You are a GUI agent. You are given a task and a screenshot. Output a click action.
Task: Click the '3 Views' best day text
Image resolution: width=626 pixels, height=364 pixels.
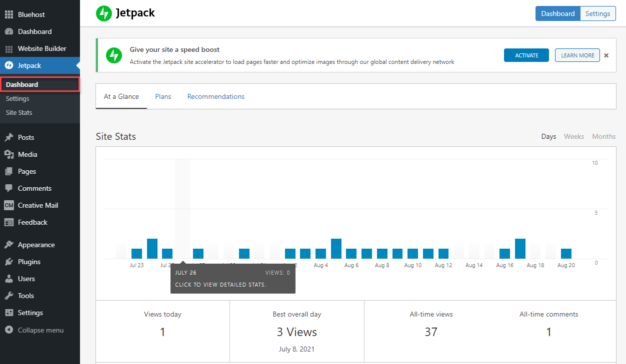pyautogui.click(x=297, y=332)
